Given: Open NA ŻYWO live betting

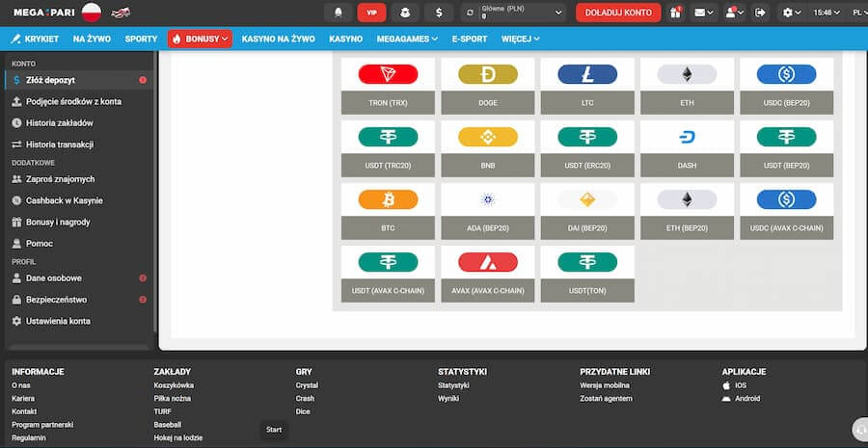Looking at the screenshot, I should coord(92,39).
